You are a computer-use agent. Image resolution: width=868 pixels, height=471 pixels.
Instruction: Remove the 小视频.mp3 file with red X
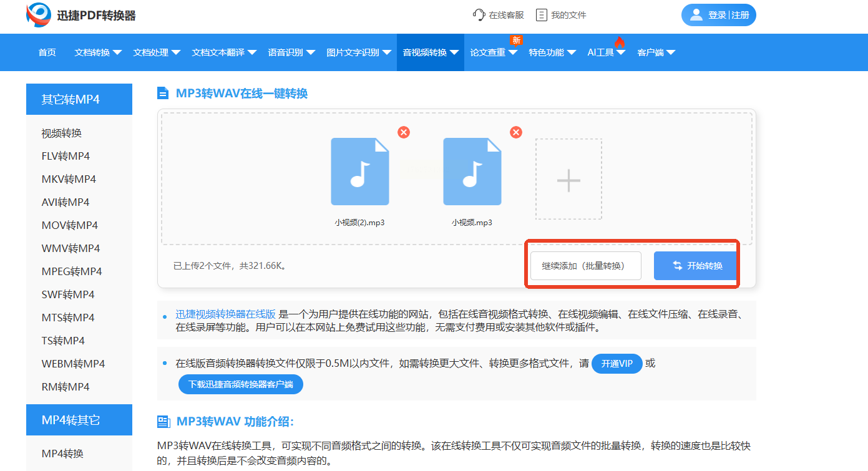[x=515, y=132]
